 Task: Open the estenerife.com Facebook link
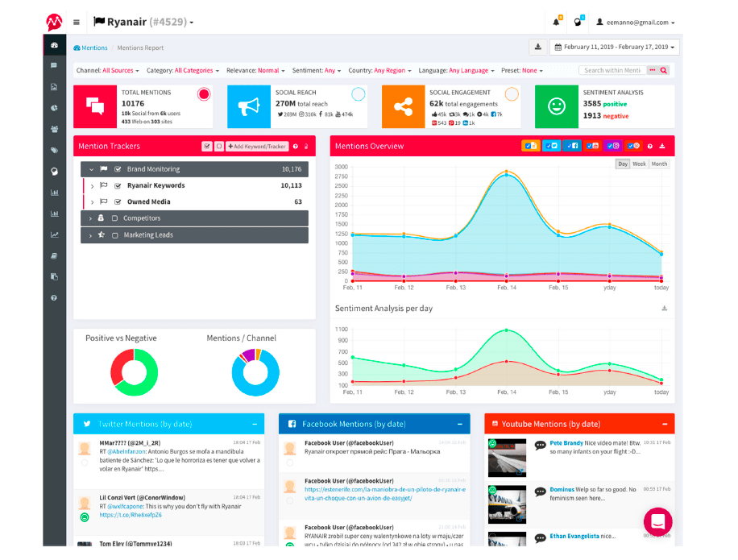pyautogui.click(x=385, y=494)
